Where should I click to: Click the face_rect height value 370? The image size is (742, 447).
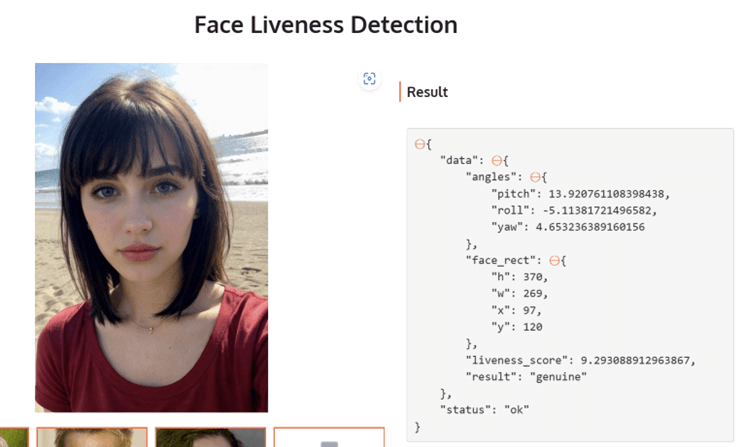click(x=532, y=277)
